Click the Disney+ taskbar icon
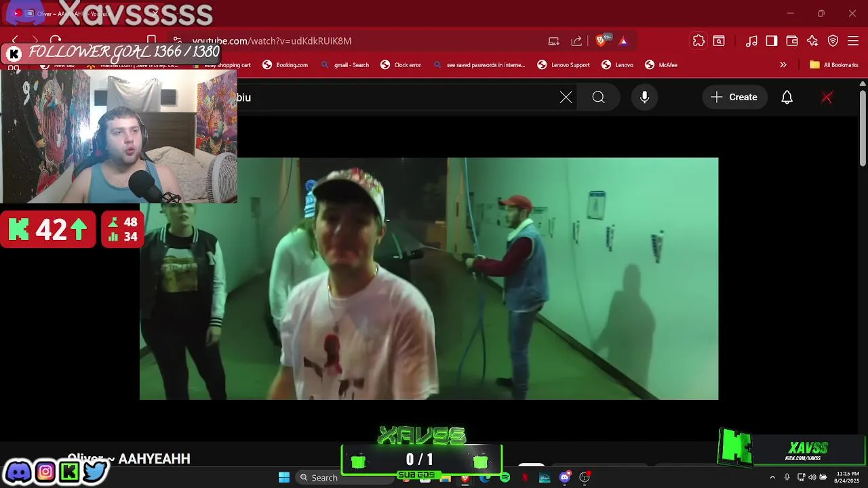Viewport: 868px width, 488px height. [x=545, y=477]
